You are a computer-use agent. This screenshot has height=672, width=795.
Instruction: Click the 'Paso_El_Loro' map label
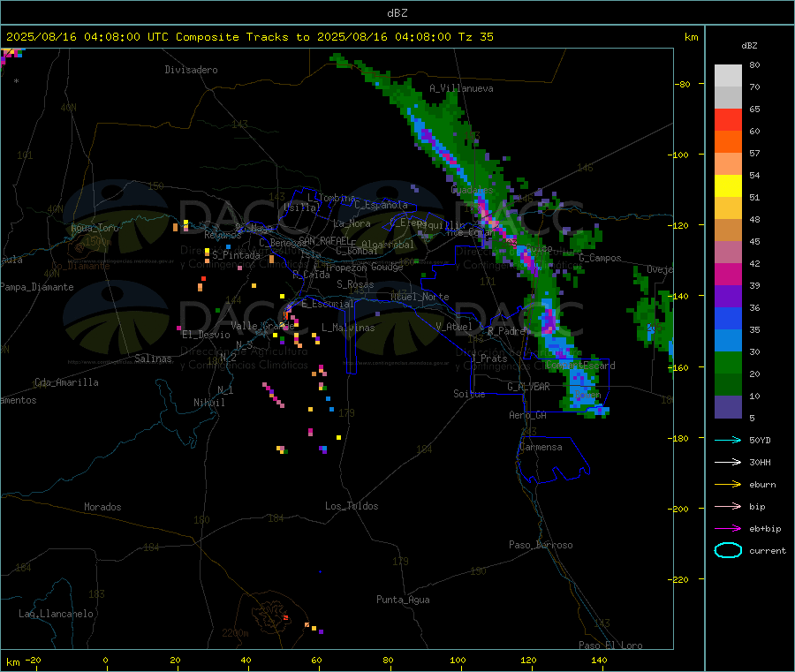[610, 646]
